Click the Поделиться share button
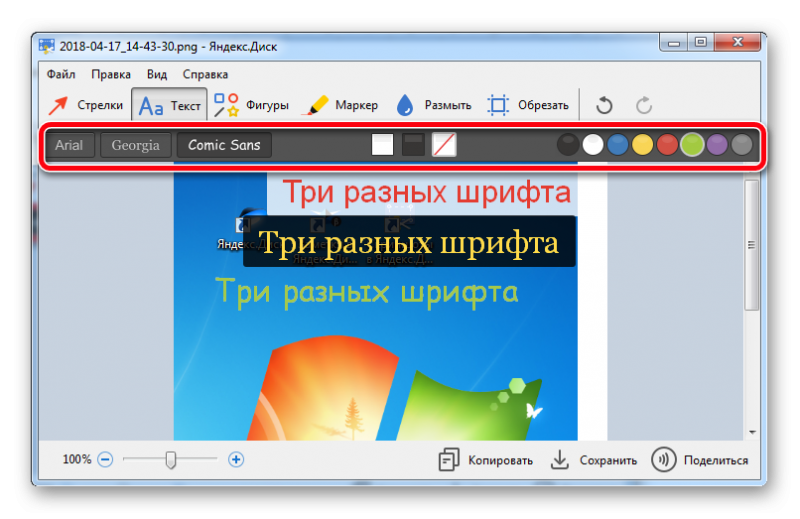The height and width of the screenshot is (519, 800). coord(699,460)
